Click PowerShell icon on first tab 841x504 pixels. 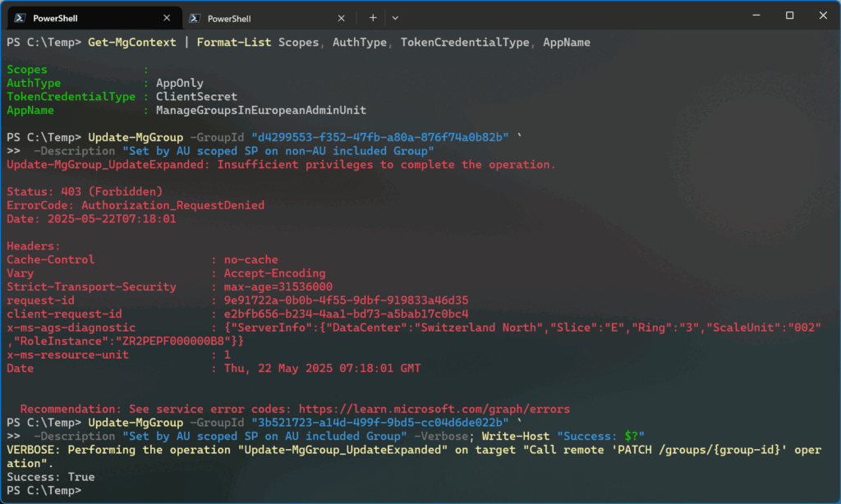pos(20,18)
